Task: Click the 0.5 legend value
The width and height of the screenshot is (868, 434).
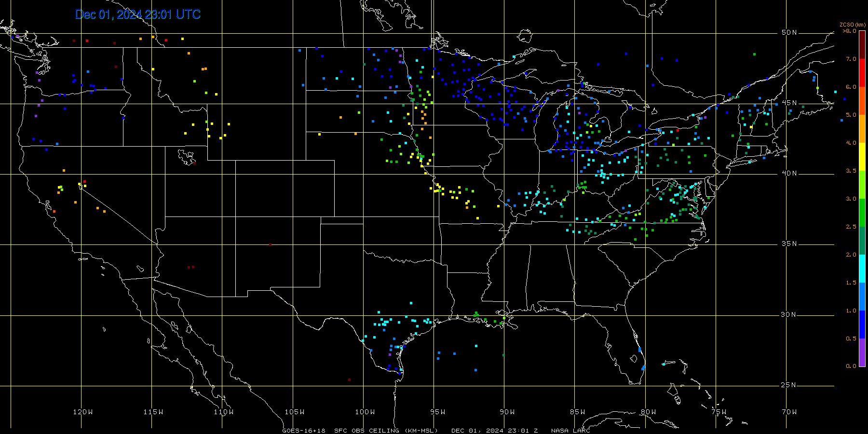Action: [851, 339]
